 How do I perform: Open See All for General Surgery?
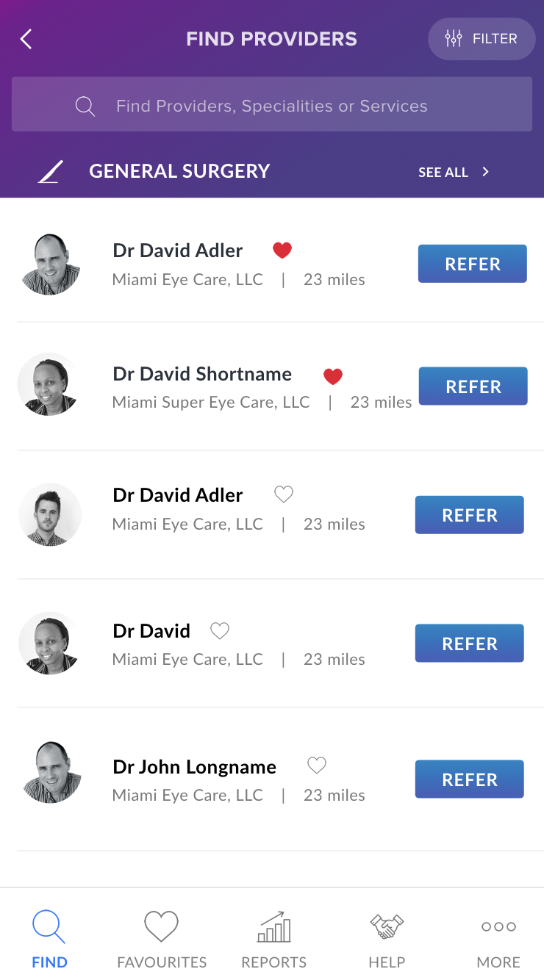point(443,172)
